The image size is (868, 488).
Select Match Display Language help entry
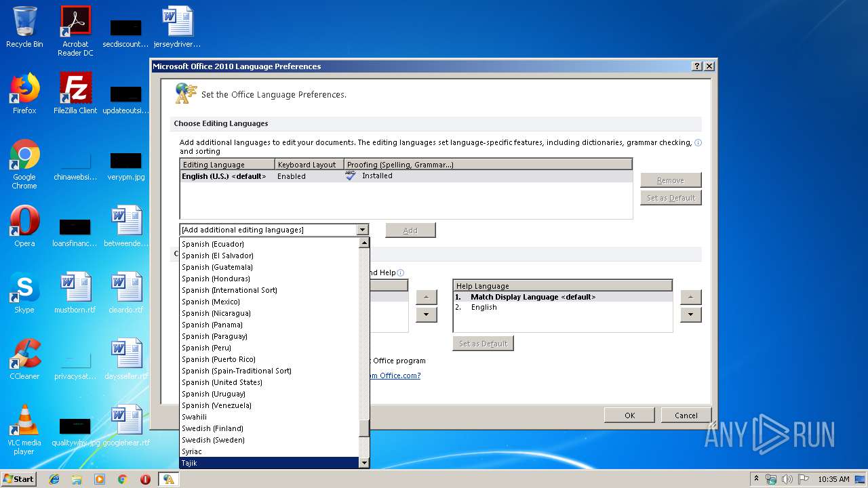(x=563, y=297)
